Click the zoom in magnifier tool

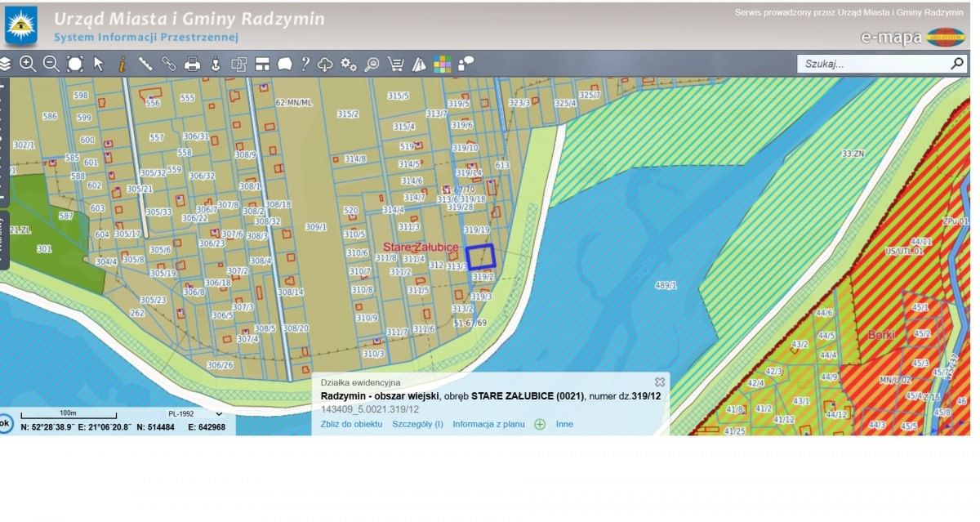(x=28, y=64)
